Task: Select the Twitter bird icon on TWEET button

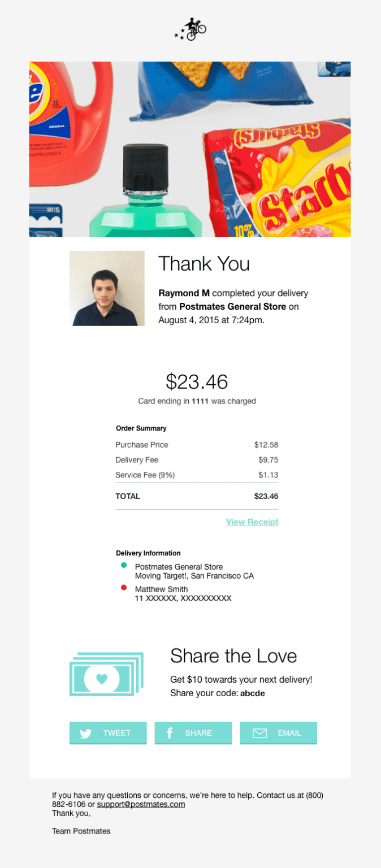Action: point(85,733)
